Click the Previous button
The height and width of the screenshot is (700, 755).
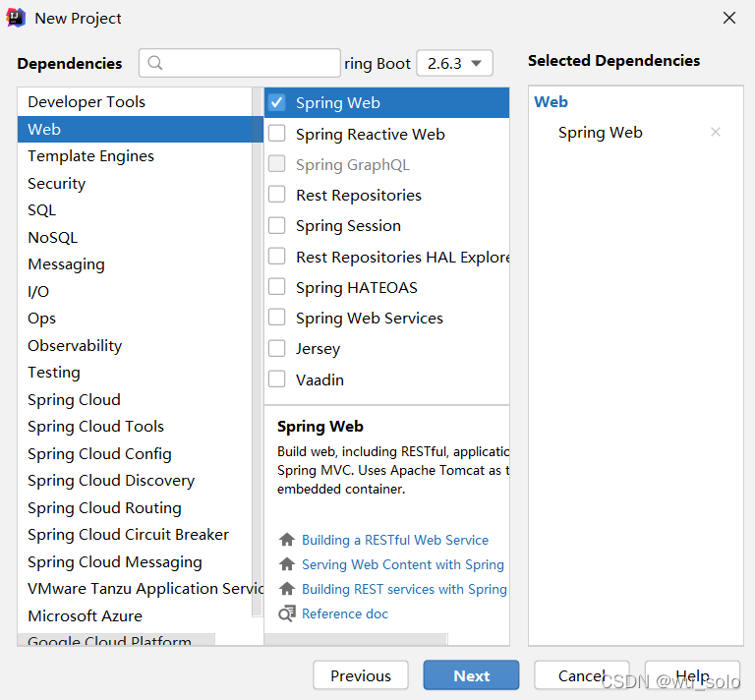pyautogui.click(x=361, y=675)
